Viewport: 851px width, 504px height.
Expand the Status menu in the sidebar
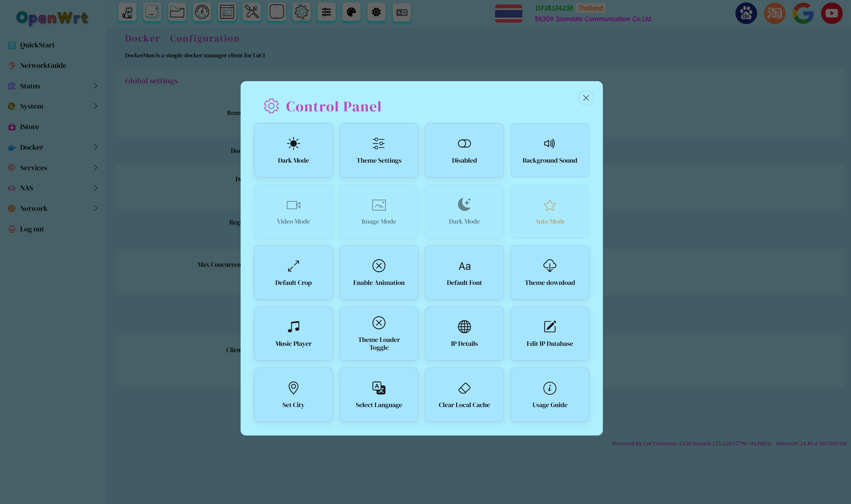click(53, 86)
